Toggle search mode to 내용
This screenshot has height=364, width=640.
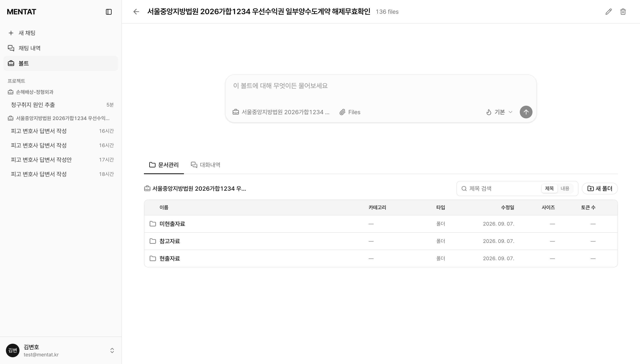(565, 189)
